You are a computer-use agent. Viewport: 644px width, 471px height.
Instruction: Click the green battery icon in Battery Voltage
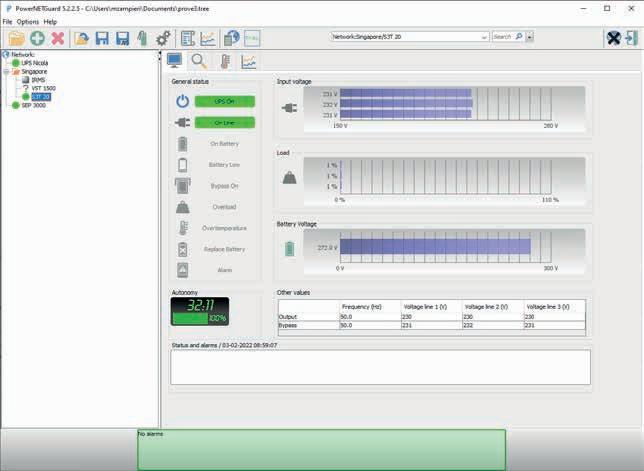290,248
